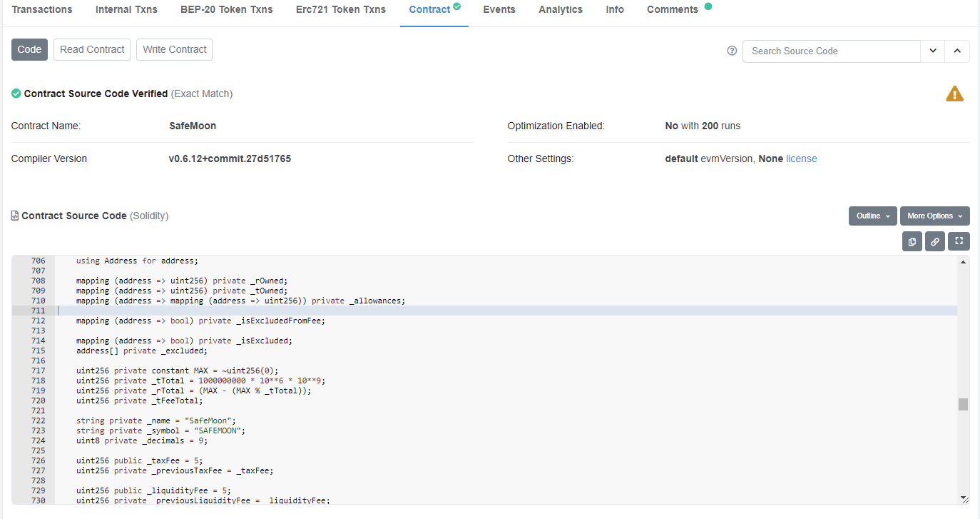Click the _liquidityFee = 5 code line
Image resolution: width=980 pixels, height=519 pixels.
click(154, 490)
